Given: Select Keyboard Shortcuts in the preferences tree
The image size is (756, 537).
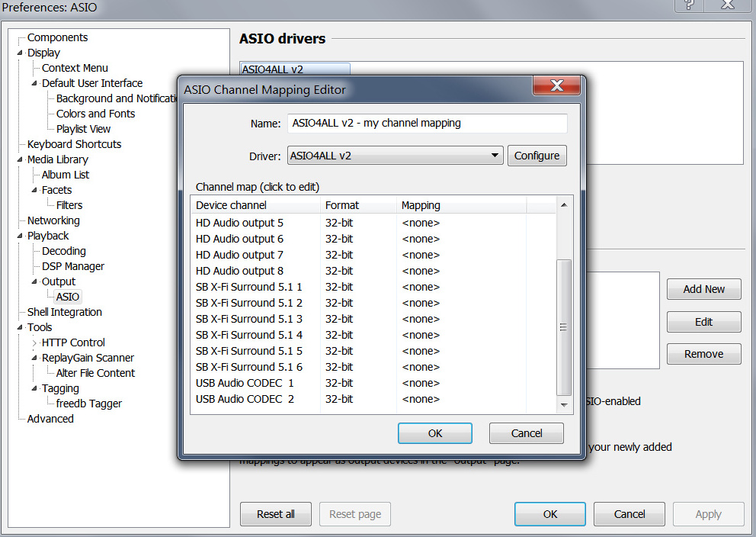Looking at the screenshot, I should click(x=74, y=144).
